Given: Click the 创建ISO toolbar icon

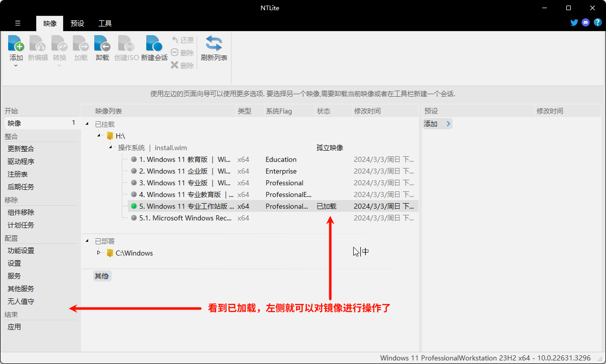Looking at the screenshot, I should pyautogui.click(x=126, y=43).
